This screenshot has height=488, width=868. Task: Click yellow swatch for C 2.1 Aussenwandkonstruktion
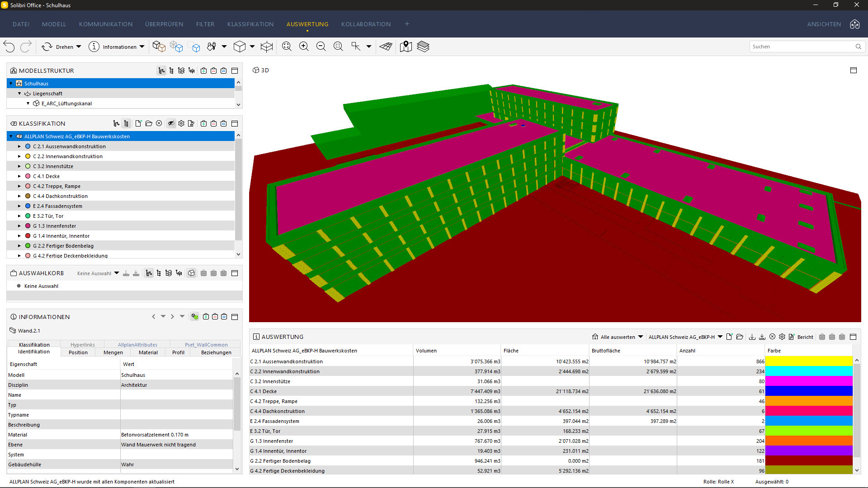pos(809,361)
